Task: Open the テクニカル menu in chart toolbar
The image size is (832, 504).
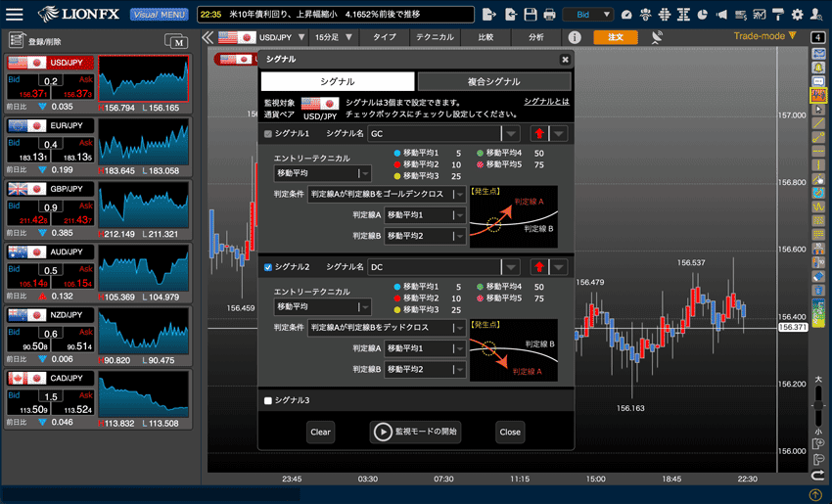Action: pyautogui.click(x=434, y=37)
